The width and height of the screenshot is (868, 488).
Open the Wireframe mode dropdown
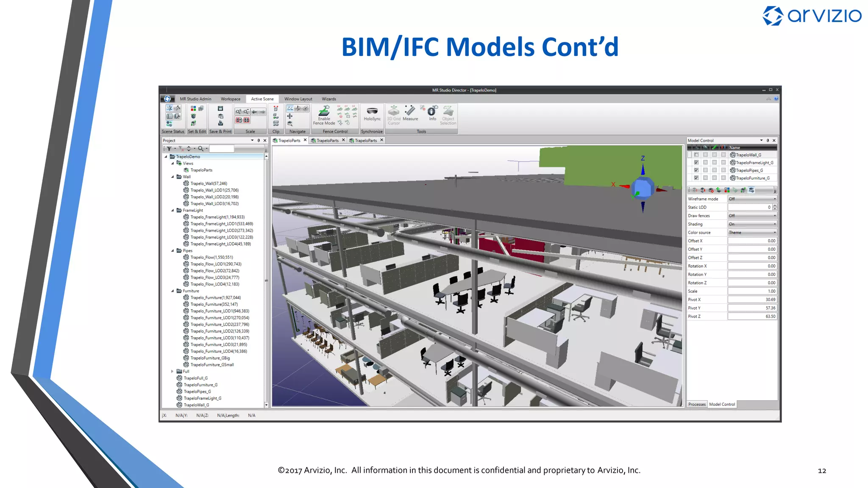752,199
